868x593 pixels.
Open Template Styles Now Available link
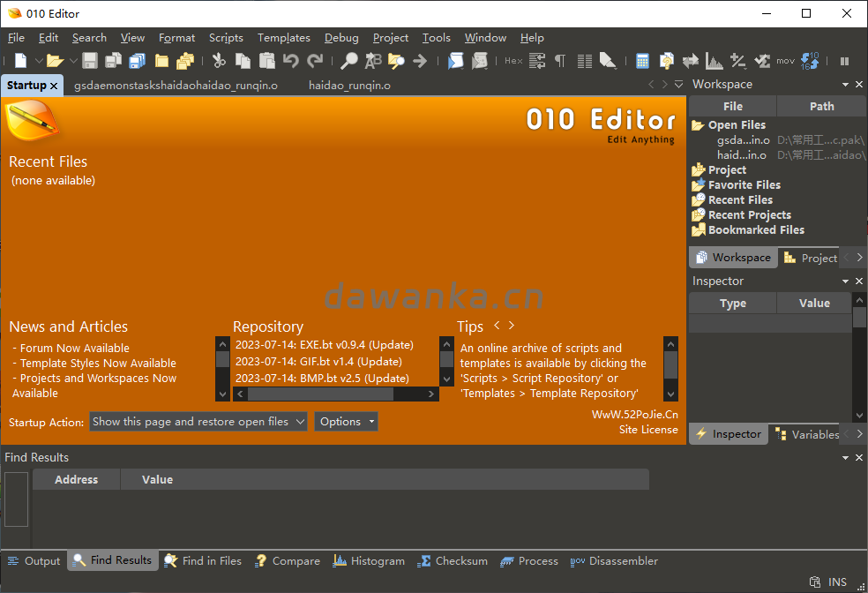[98, 364]
